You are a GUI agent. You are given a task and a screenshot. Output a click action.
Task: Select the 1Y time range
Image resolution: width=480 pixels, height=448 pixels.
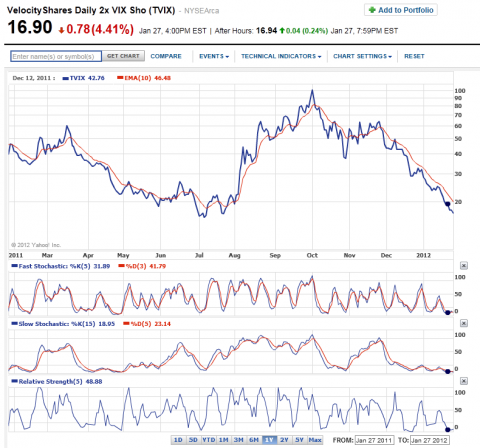pos(269,440)
